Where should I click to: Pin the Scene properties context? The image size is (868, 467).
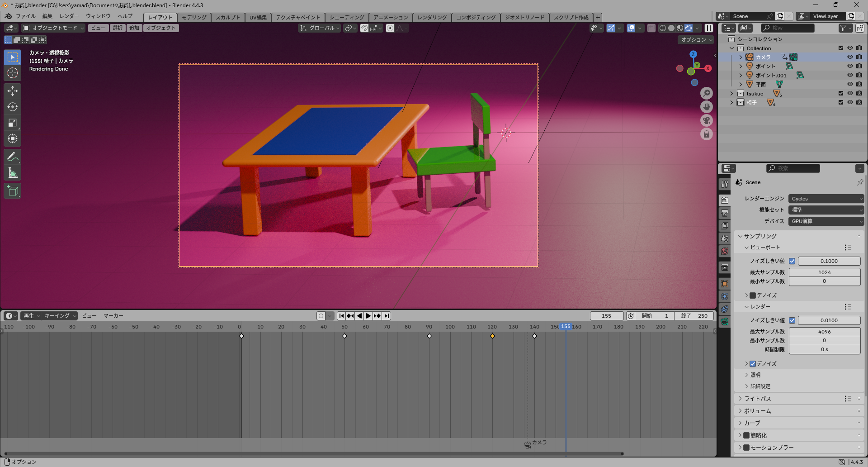[x=860, y=182]
